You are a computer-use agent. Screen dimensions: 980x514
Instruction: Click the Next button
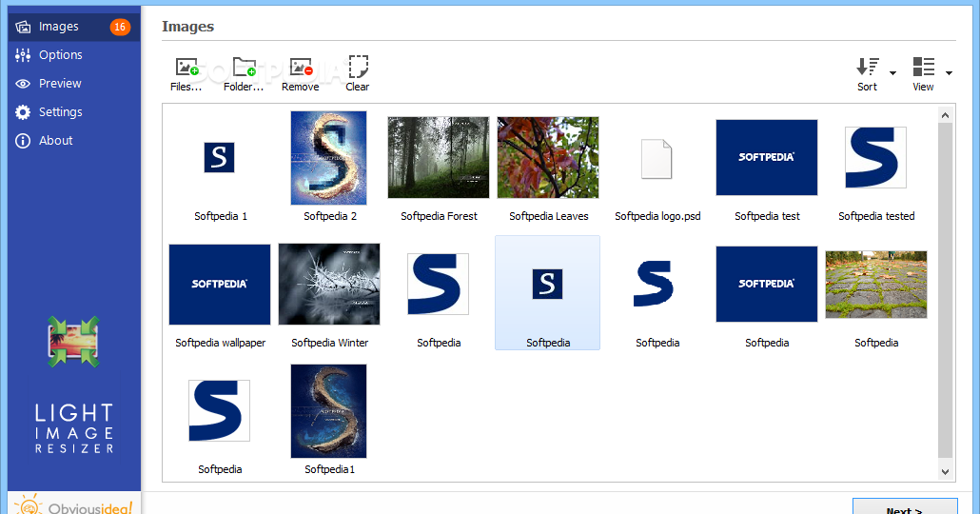tap(905, 506)
